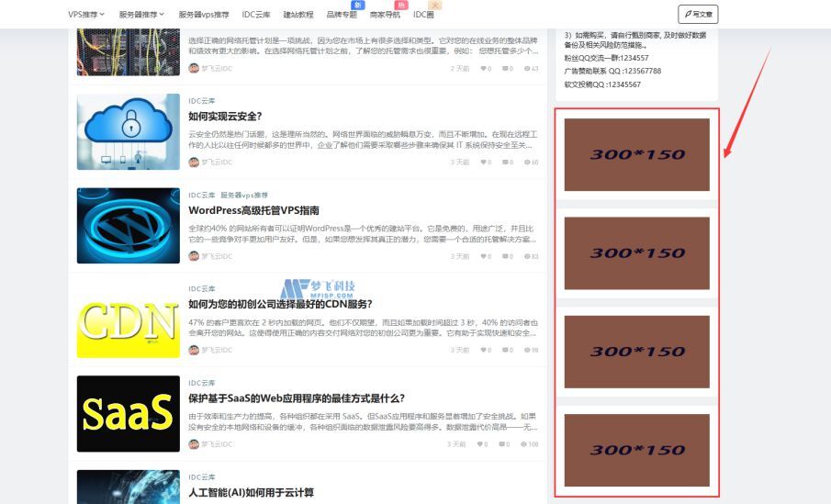The width and height of the screenshot is (831, 504).
Task: Click the views eye icon on 如何实现云安全 article
Action: (x=527, y=162)
